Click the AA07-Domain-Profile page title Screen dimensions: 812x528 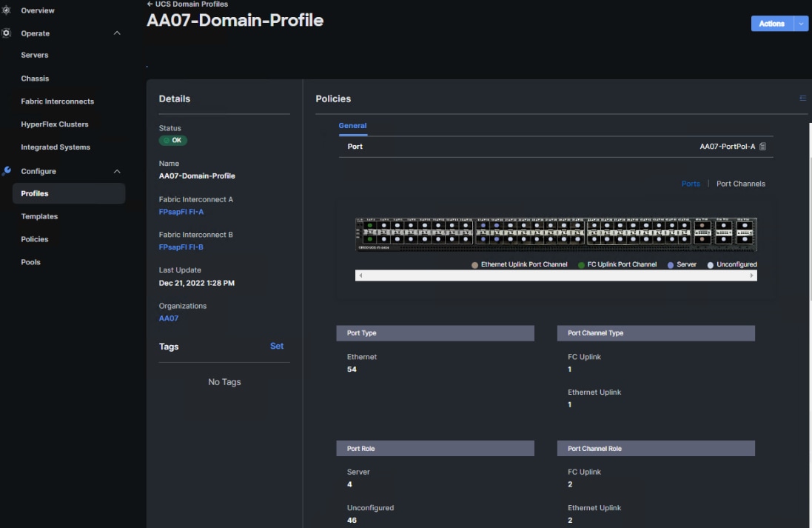(235, 21)
